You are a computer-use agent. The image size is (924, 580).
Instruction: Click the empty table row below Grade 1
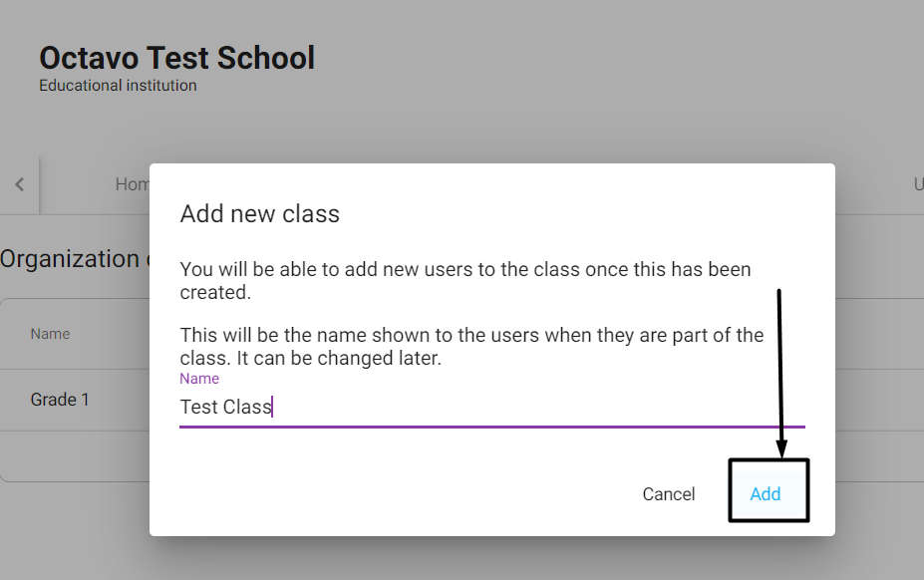(75, 455)
